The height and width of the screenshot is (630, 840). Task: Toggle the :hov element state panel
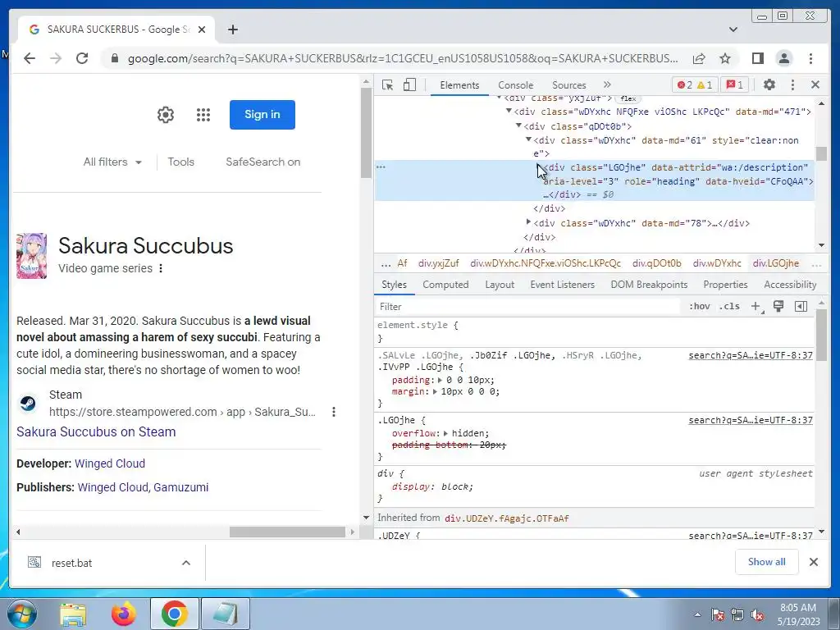tap(699, 307)
